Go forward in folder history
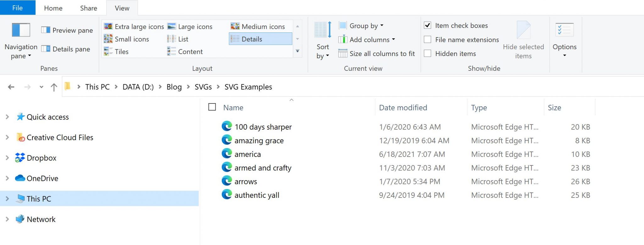644x245 pixels. tap(28, 87)
